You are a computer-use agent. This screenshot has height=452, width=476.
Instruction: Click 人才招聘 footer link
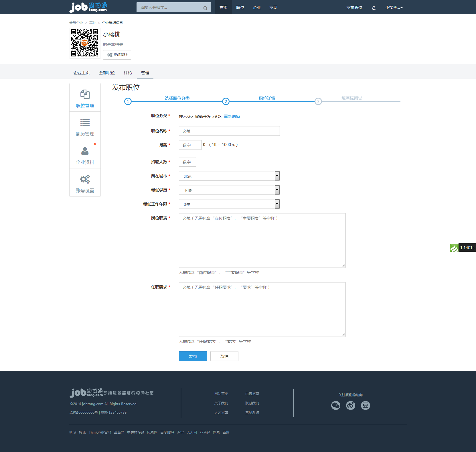(221, 413)
